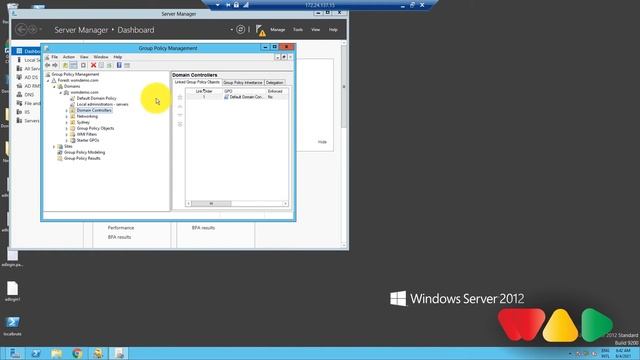The image size is (640, 360).
Task: Click the Group Policy Management taskbar icon
Action: tap(119, 353)
